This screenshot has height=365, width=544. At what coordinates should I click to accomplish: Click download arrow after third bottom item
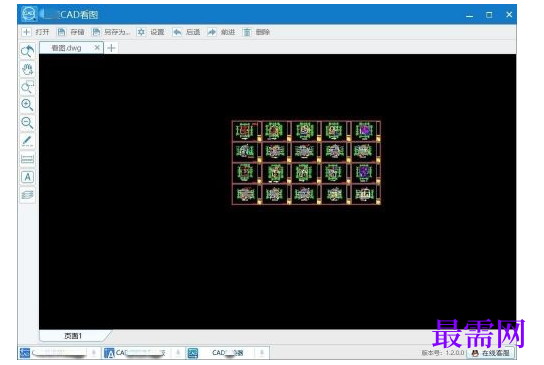point(262,353)
